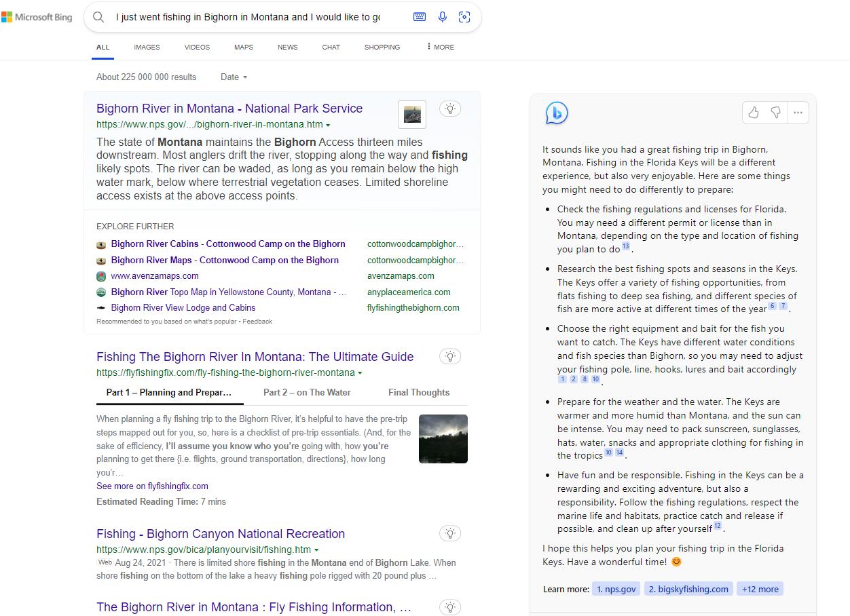Switch to the IMAGES tab

tap(147, 47)
